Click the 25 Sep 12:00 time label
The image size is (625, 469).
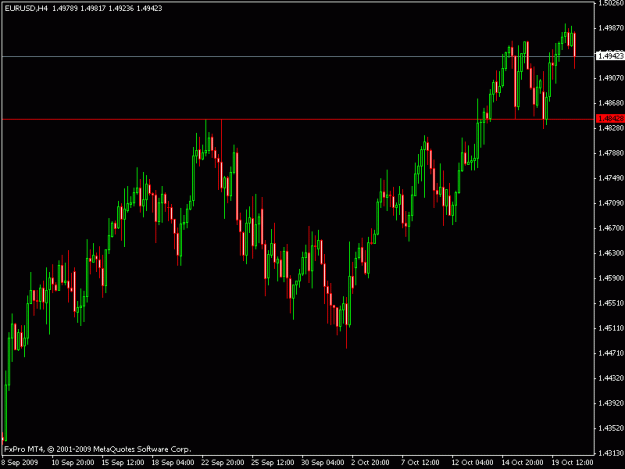[273, 462]
